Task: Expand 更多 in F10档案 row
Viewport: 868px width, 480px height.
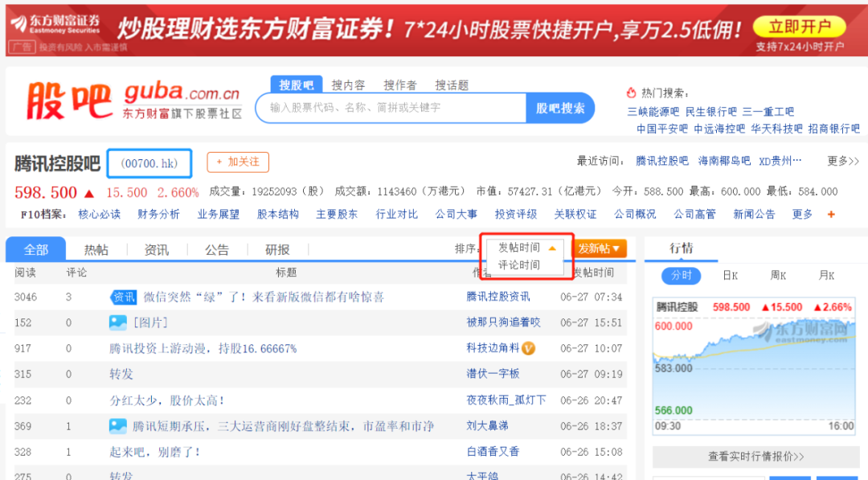Action: click(x=802, y=214)
